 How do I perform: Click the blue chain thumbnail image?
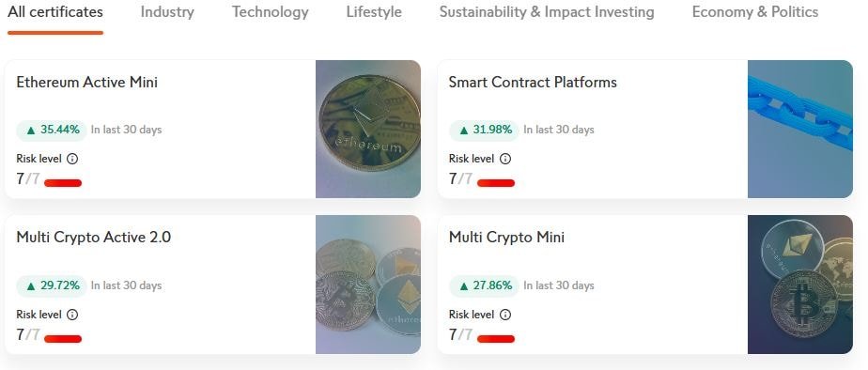(x=800, y=129)
